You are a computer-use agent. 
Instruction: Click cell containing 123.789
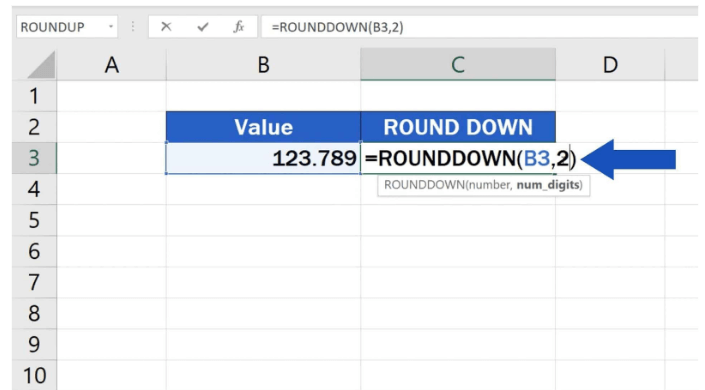point(263,158)
